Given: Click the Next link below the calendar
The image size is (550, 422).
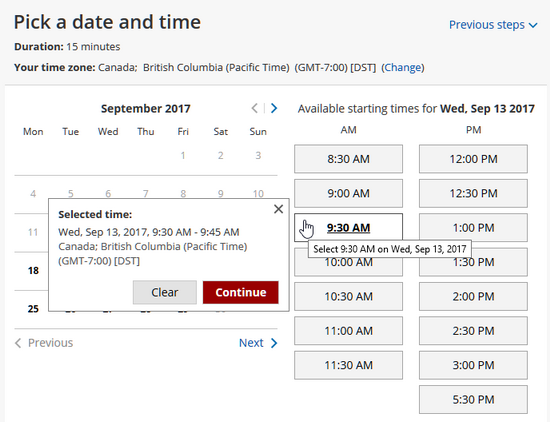Looking at the screenshot, I should [258, 343].
